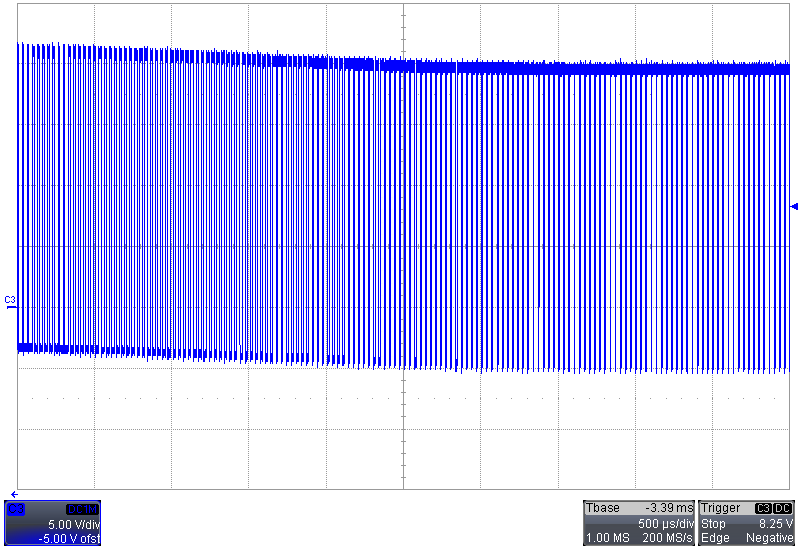This screenshot has width=800, height=547.
Task: Select the 8.25 V trigger level value
Action: point(776,524)
